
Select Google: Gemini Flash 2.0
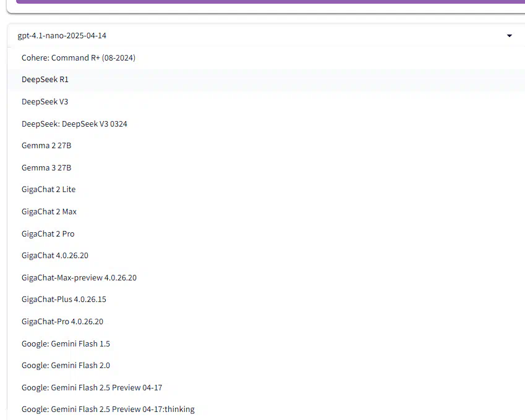point(266,365)
